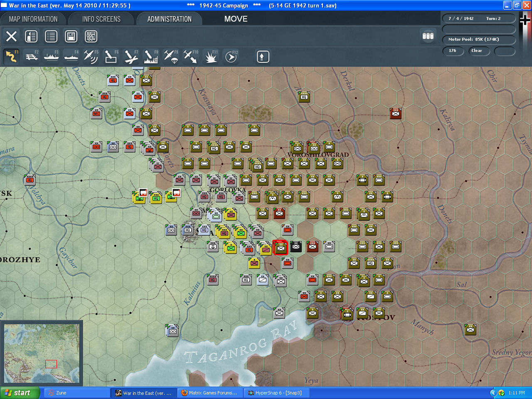The image size is (532, 399).
Task: Select F8 bomb city mode
Action: [x=151, y=57]
